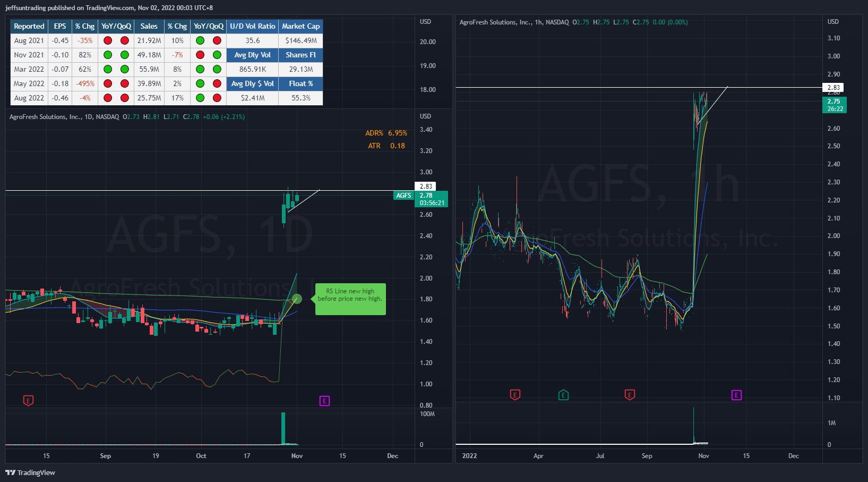Click the '55.9M' sales cell
868x482 pixels.
point(149,69)
